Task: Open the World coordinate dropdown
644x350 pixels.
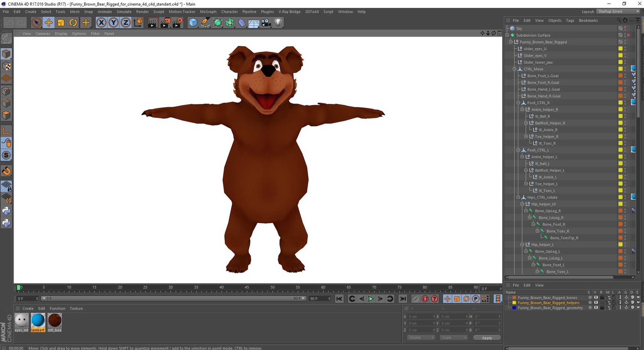Action: click(421, 338)
